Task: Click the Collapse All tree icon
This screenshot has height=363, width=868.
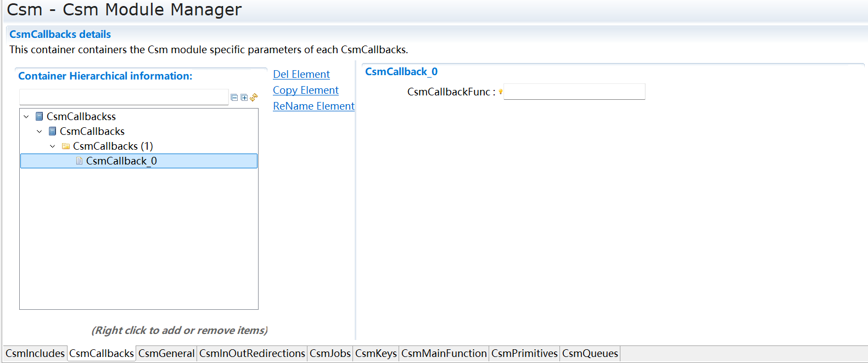Action: click(234, 98)
